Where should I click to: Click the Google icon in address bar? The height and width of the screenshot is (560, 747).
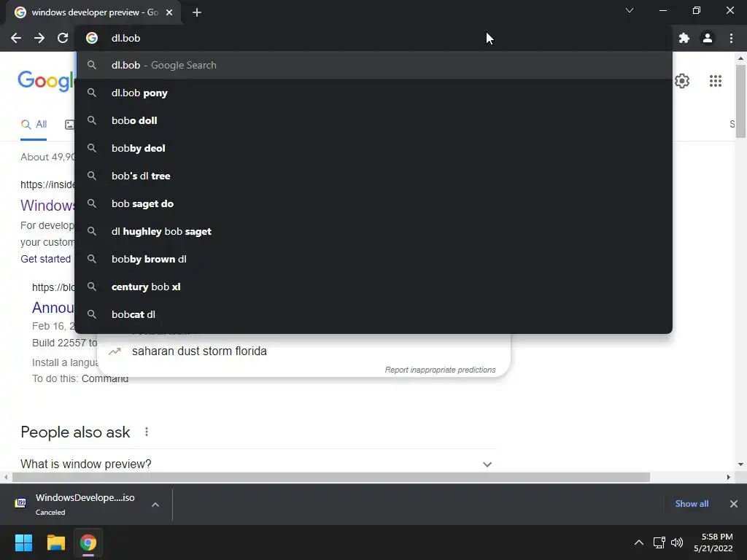click(92, 38)
